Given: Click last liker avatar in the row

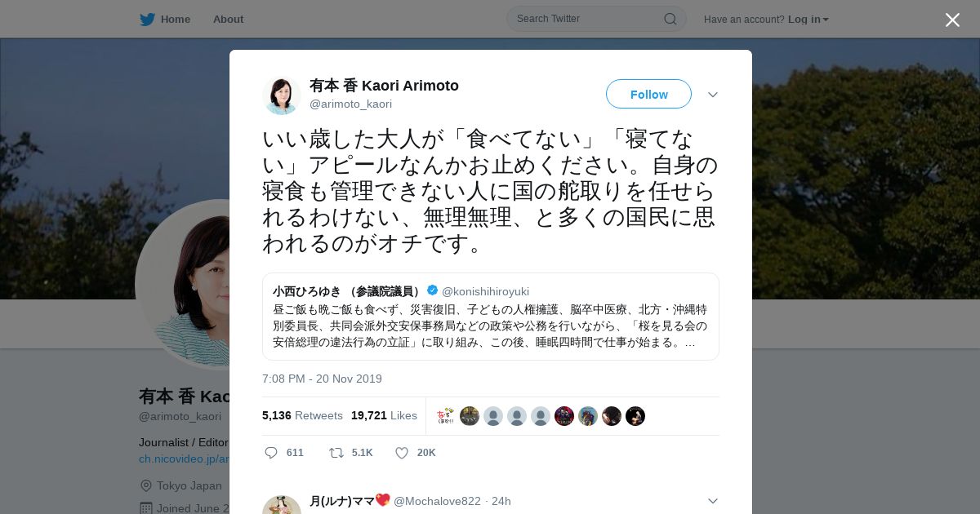Looking at the screenshot, I should click(635, 416).
